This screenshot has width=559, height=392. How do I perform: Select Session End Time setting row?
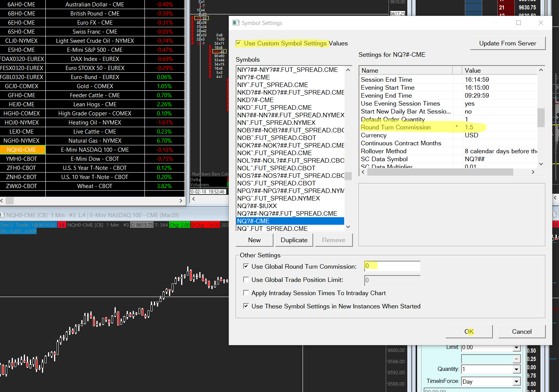click(448, 79)
